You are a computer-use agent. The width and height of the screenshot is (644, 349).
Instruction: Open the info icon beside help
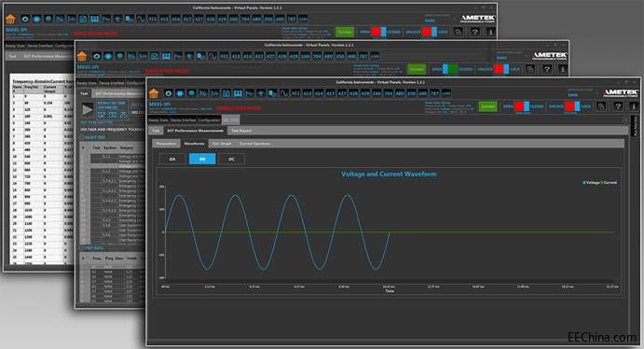click(634, 106)
